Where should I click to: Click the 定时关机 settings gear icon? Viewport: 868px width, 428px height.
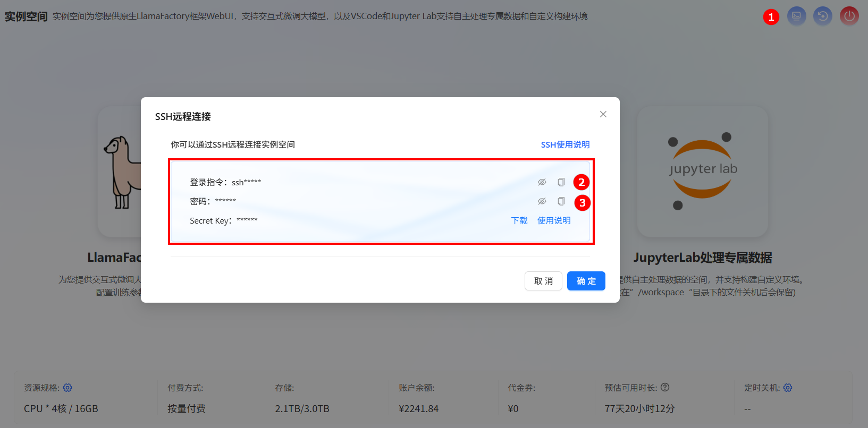[788, 388]
